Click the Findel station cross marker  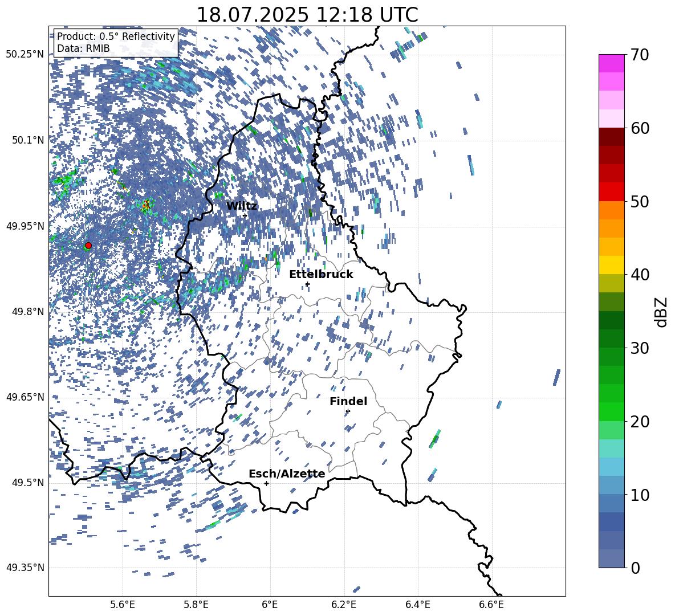pyautogui.click(x=348, y=411)
